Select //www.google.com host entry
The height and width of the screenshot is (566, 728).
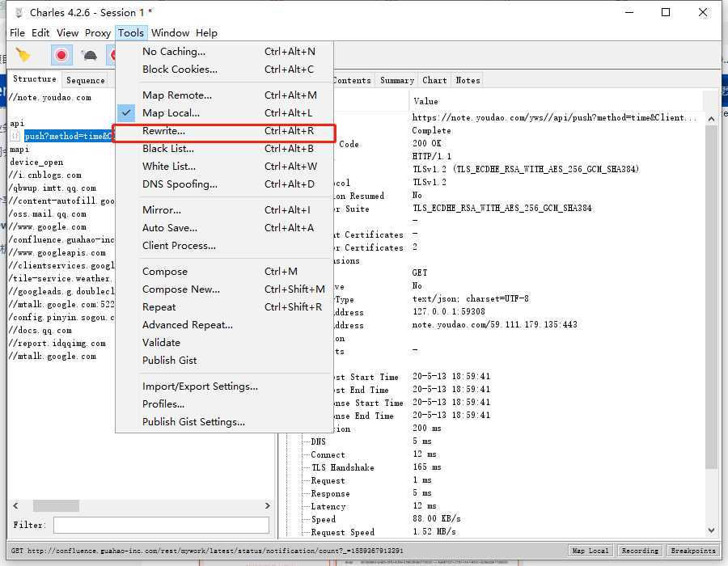[x=48, y=227]
